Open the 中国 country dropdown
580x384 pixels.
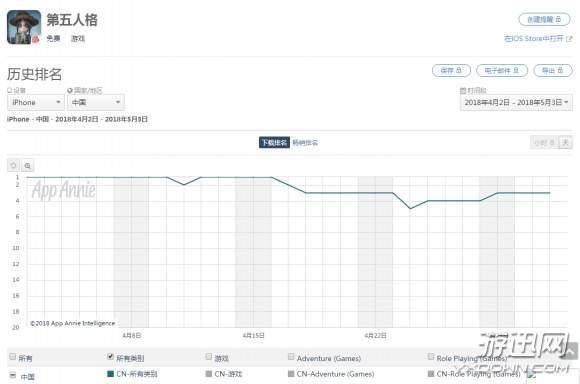tap(96, 102)
